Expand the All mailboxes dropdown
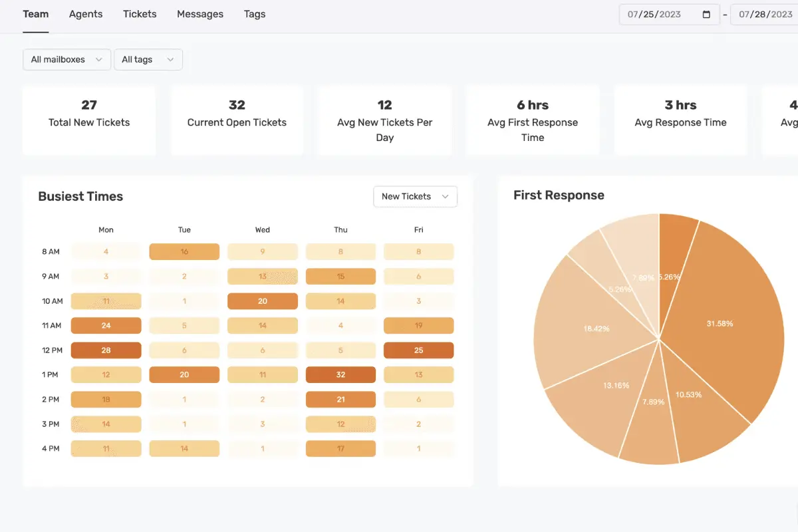Viewport: 798px width, 532px height. tap(66, 59)
